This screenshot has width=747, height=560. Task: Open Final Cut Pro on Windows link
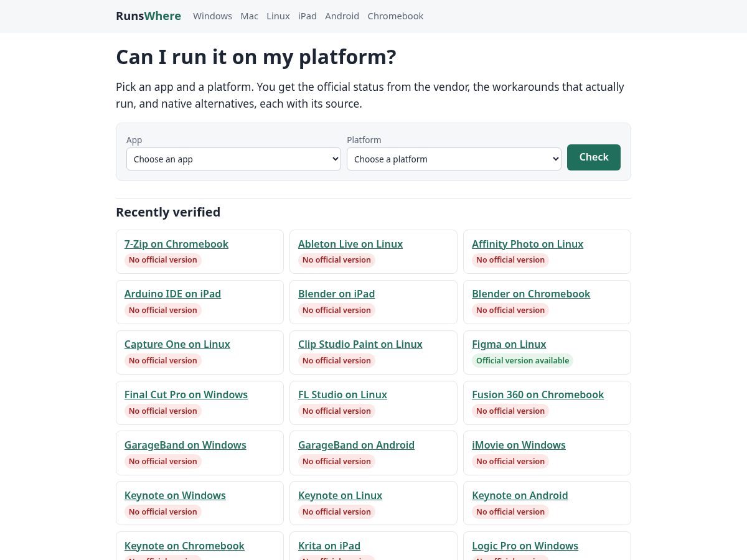pyautogui.click(x=186, y=394)
